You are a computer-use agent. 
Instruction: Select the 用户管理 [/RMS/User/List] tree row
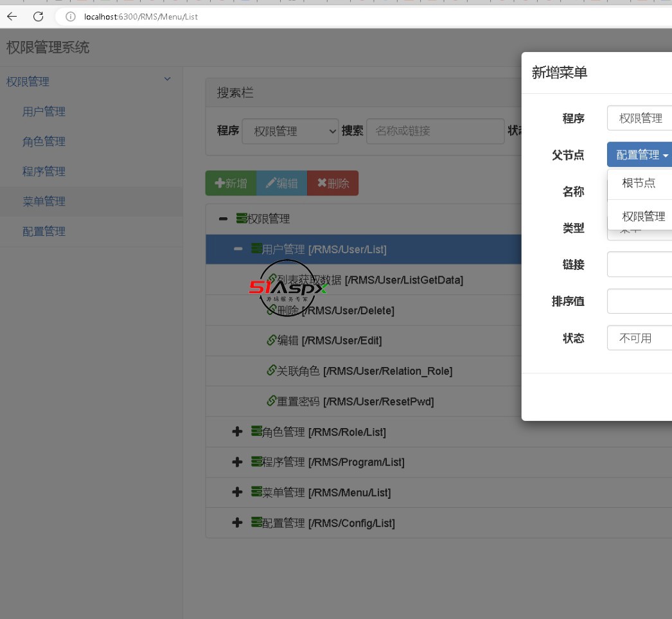coord(364,249)
